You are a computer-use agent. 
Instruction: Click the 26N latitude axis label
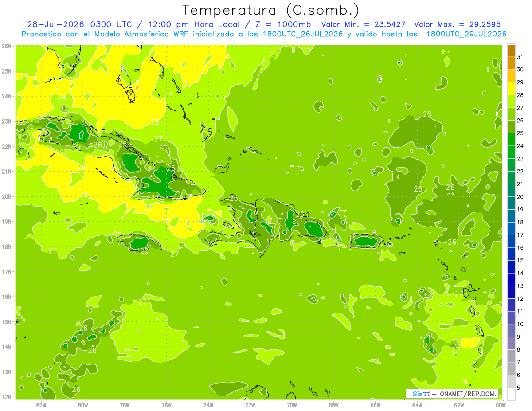click(7, 46)
